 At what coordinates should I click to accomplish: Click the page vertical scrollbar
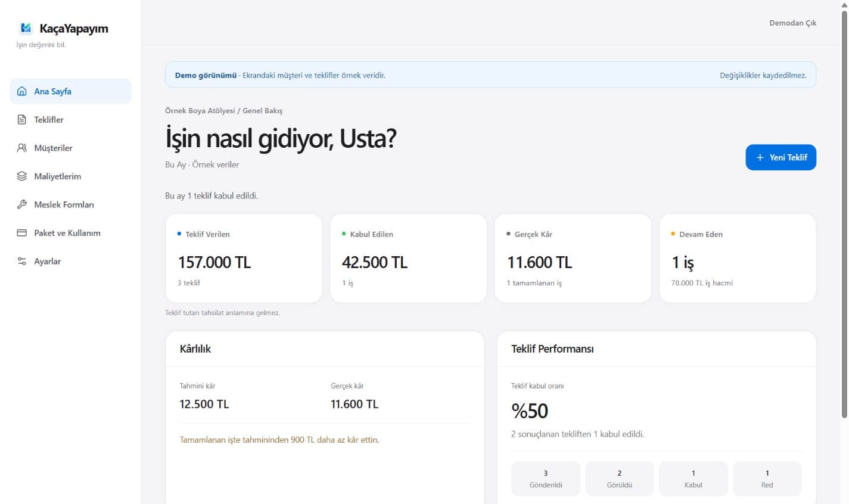point(844,214)
